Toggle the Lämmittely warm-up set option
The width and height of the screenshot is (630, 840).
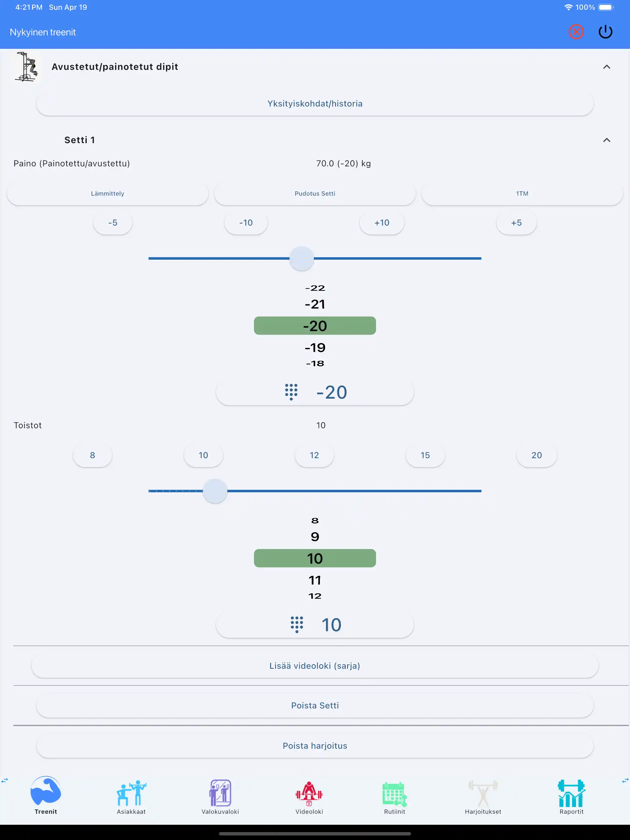(x=107, y=194)
